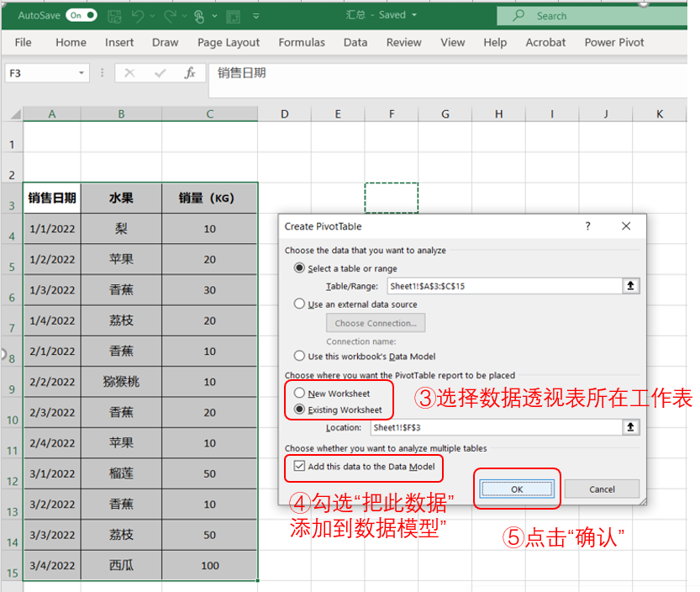Click OK in Create PivotTable dialog

(x=517, y=489)
